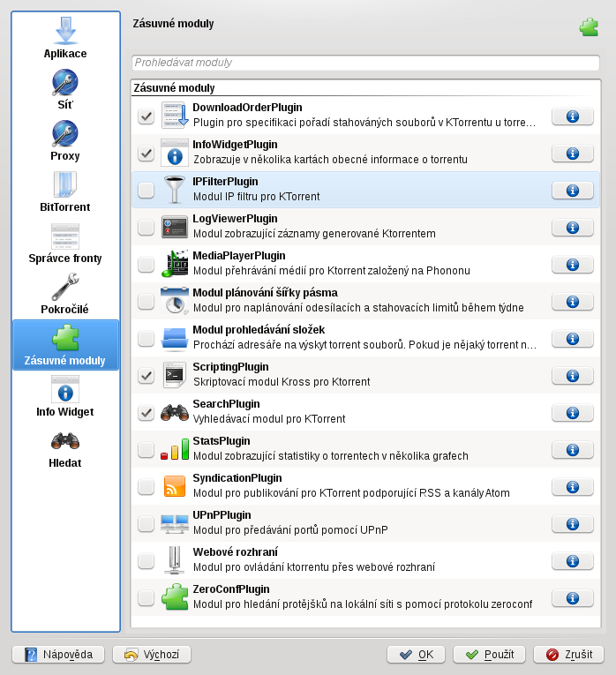The height and width of the screenshot is (675, 616).
Task: Click the LogViewerPlugin log window icon
Action: (x=175, y=227)
